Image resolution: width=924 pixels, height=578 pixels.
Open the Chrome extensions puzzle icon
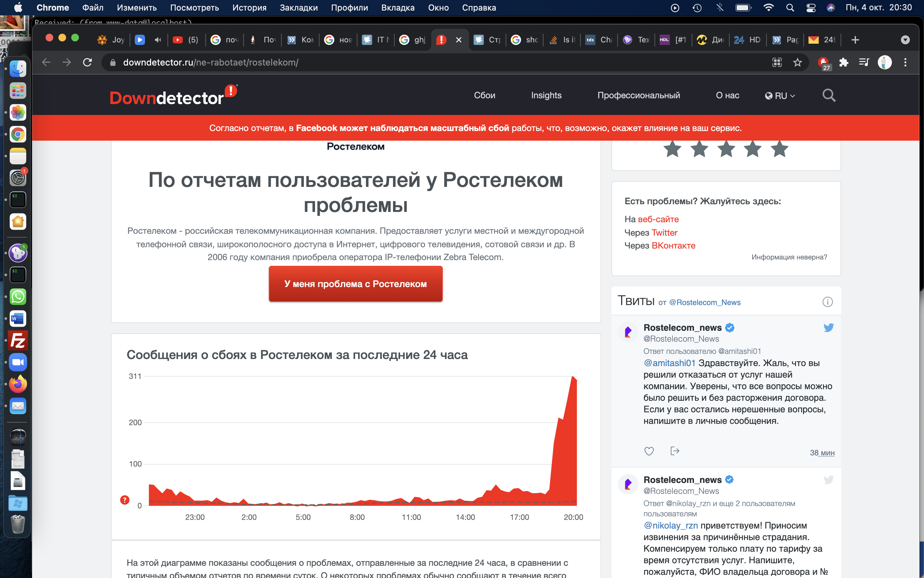(x=843, y=62)
